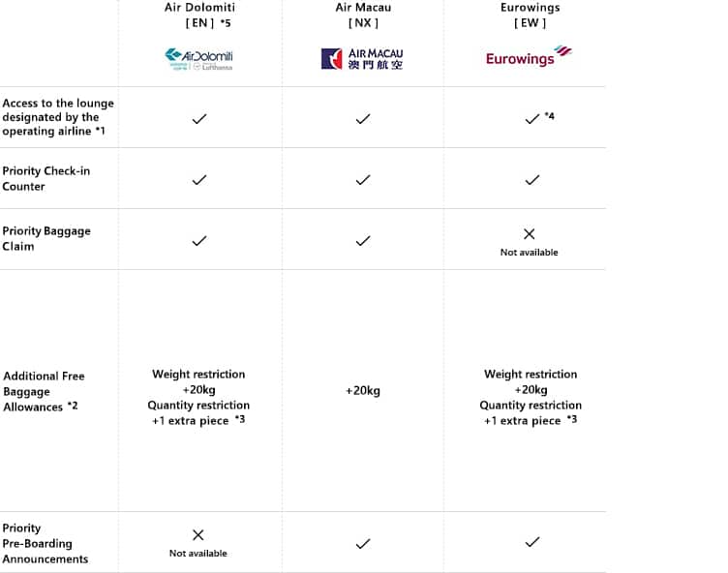Click Eurowings Pre-Boarding Announcements checkmark

(531, 543)
